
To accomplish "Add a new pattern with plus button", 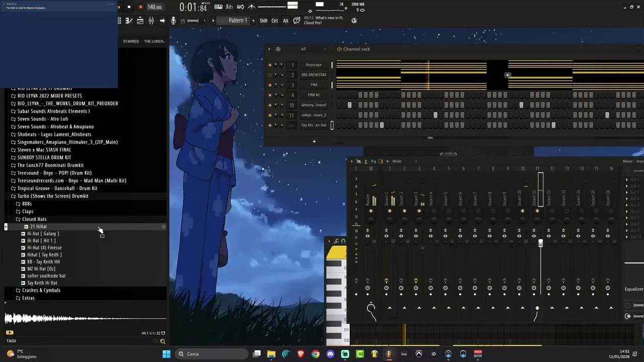I will [x=253, y=21].
